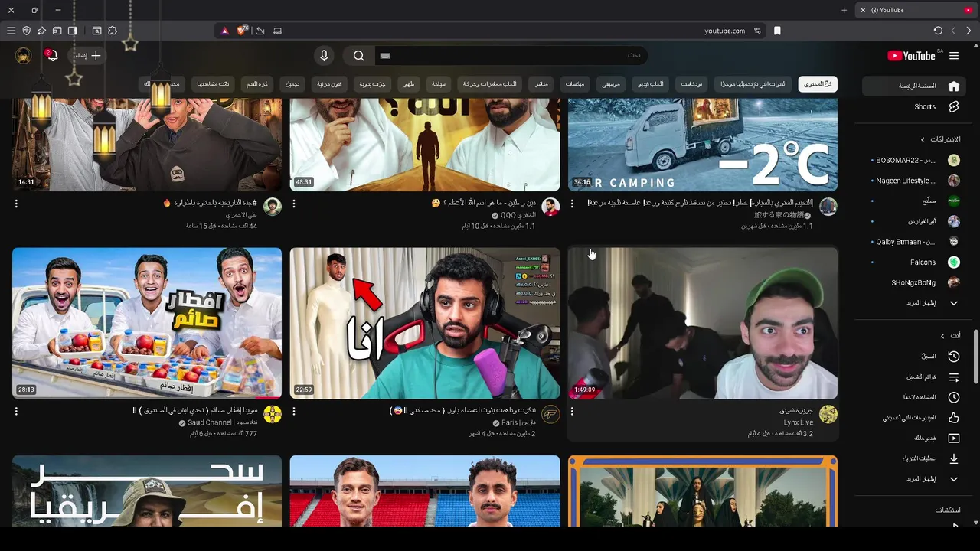Focus the YouTube search field

point(511,56)
